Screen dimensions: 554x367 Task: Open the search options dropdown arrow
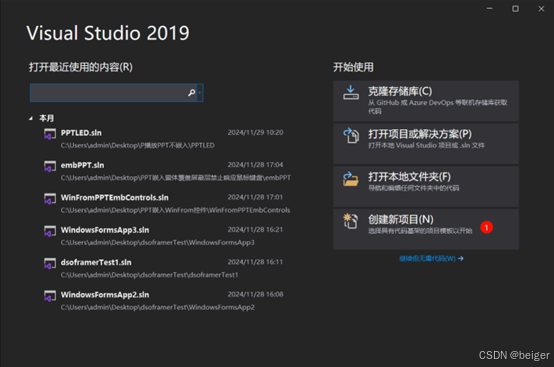tap(200, 93)
